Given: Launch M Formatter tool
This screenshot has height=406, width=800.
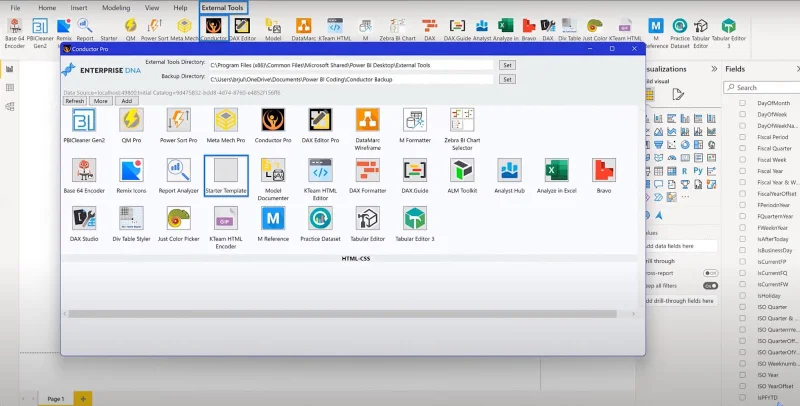Looking at the screenshot, I should pos(415,120).
